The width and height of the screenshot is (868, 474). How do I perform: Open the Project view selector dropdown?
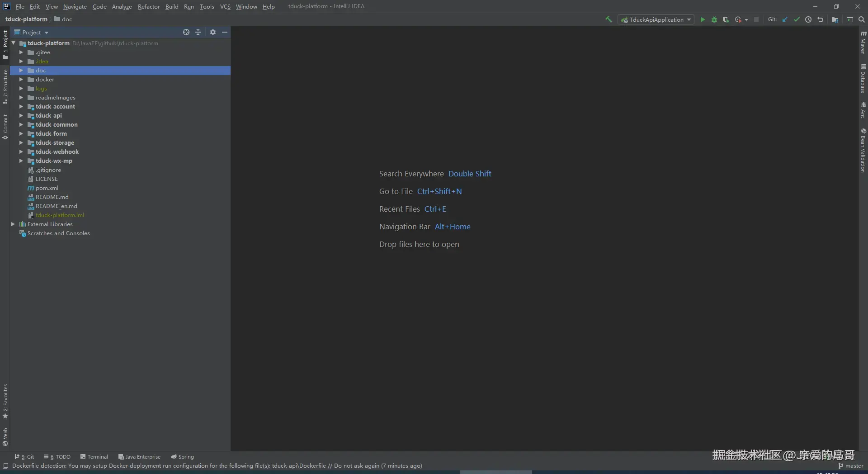tap(31, 32)
